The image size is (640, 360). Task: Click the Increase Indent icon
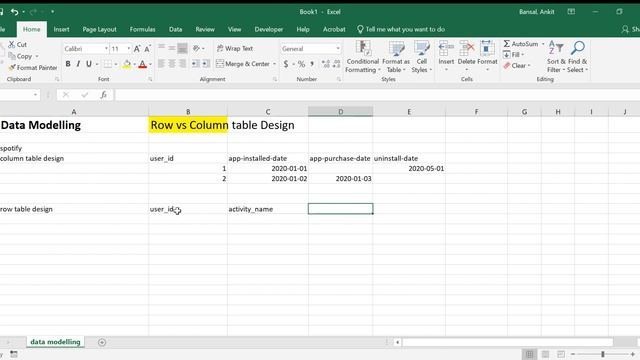(206, 64)
